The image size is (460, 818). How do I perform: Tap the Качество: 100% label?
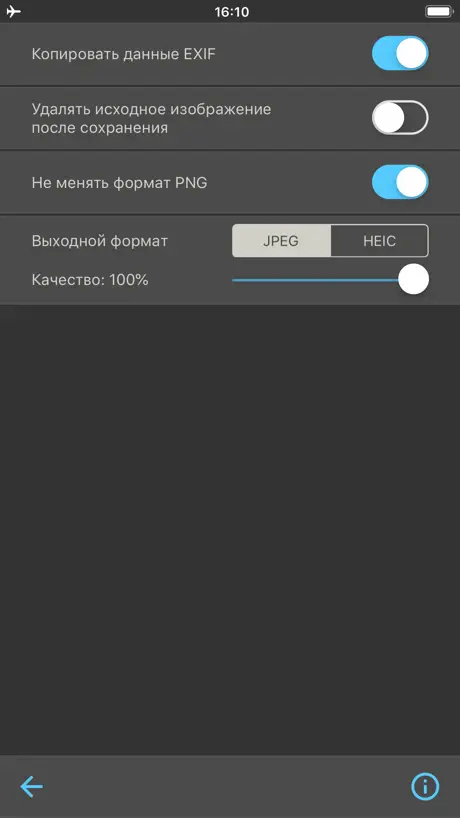tap(90, 280)
